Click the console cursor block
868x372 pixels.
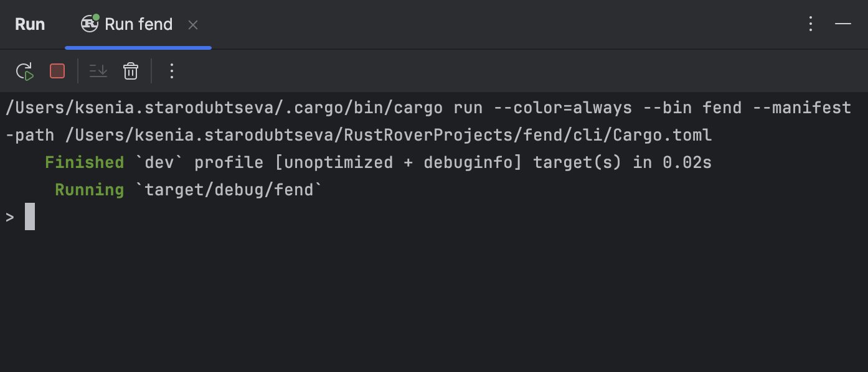(x=30, y=216)
